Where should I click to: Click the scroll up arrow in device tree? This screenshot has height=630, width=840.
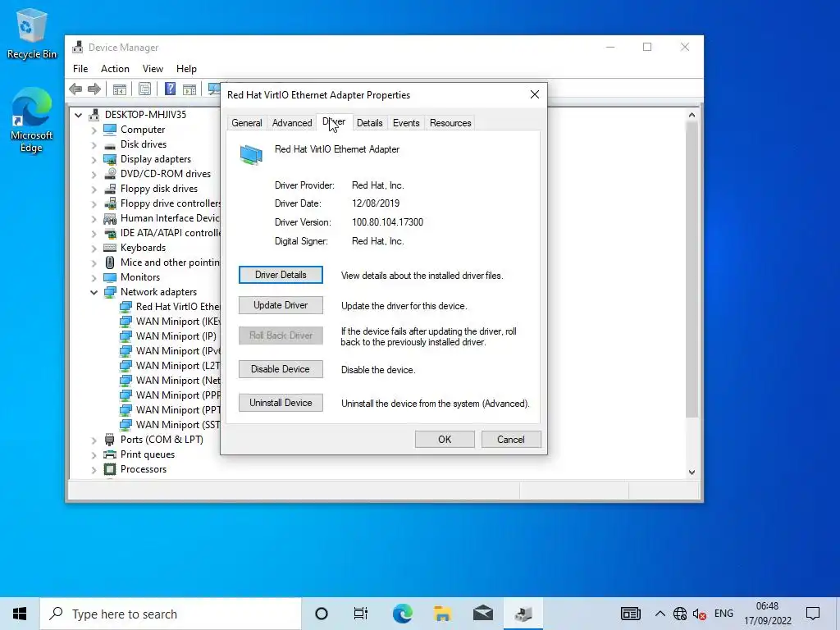click(x=692, y=115)
